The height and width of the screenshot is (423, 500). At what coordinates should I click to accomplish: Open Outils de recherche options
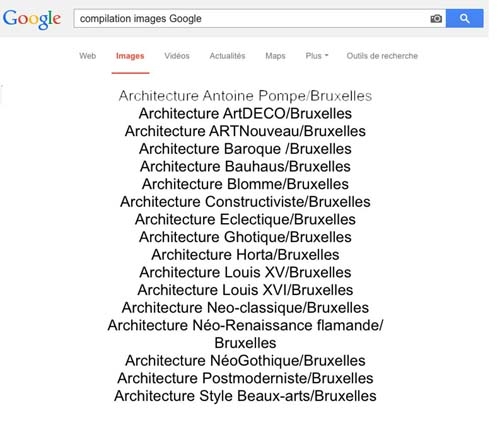click(x=382, y=56)
